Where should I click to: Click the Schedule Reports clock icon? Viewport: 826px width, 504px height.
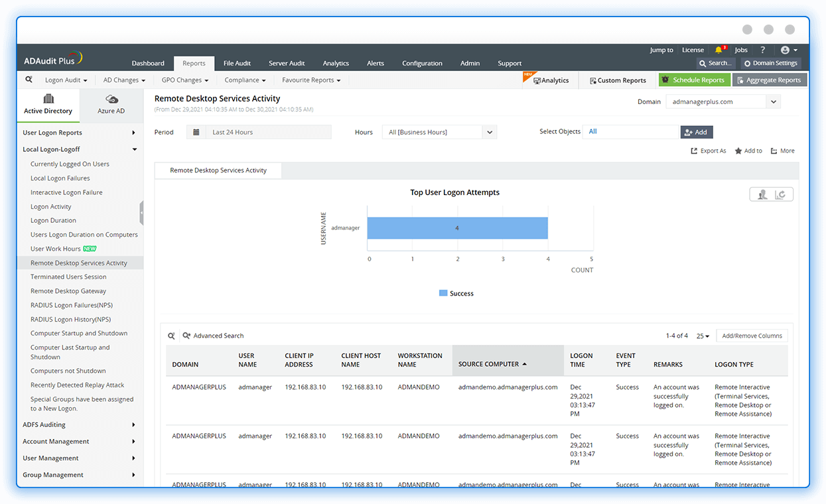(666, 80)
